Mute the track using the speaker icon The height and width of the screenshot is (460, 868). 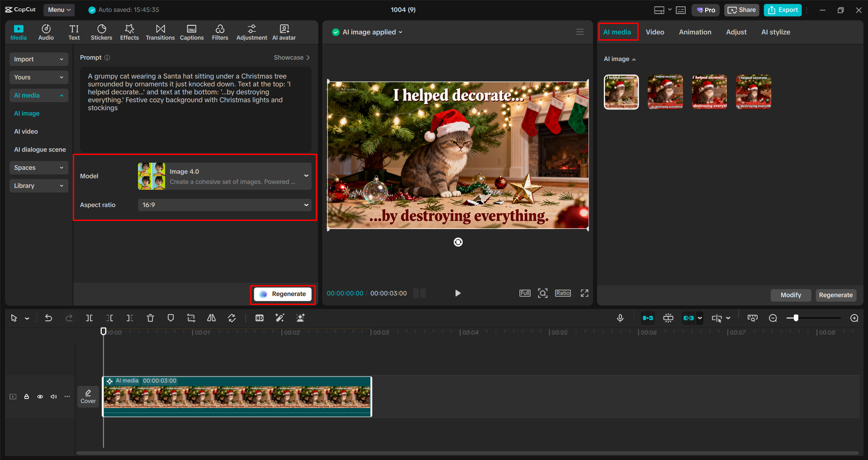53,396
